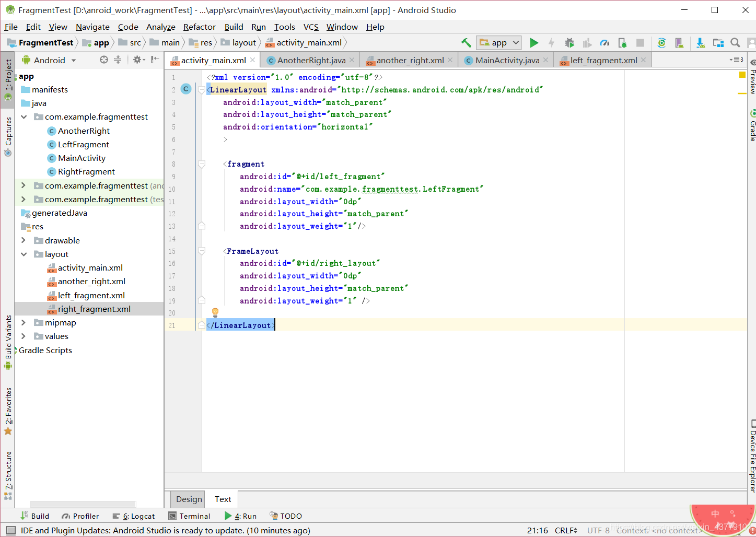Select LeftFragment class in tree

pyautogui.click(x=83, y=144)
